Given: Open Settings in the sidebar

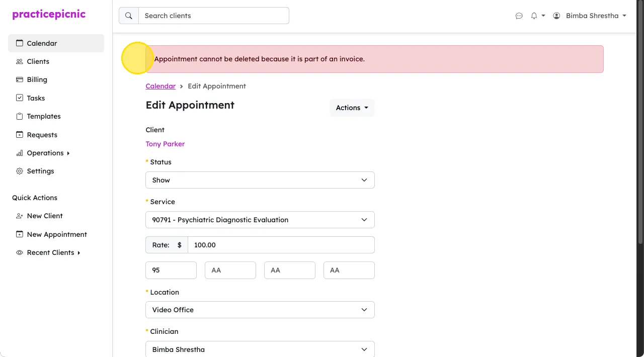Looking at the screenshot, I should click(56, 171).
